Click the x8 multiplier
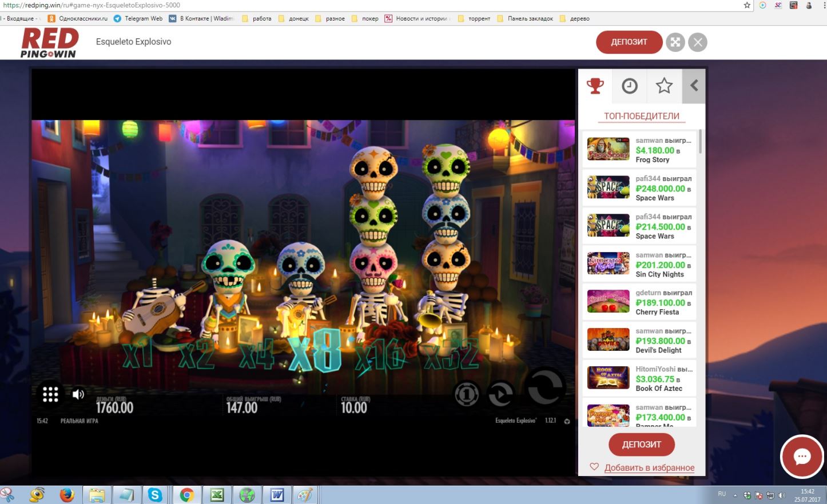Image resolution: width=827 pixels, height=504 pixels. click(315, 351)
